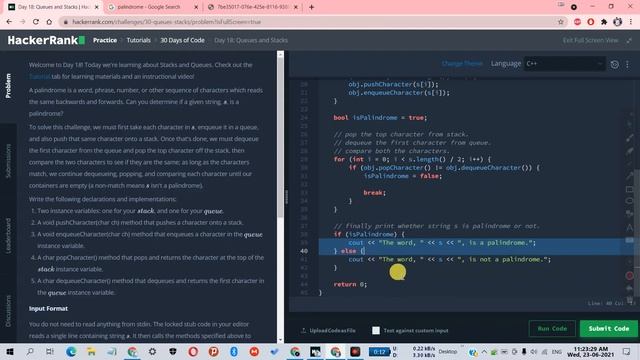Click the Upload Code as File label
640x360 pixels.
pos(332,330)
